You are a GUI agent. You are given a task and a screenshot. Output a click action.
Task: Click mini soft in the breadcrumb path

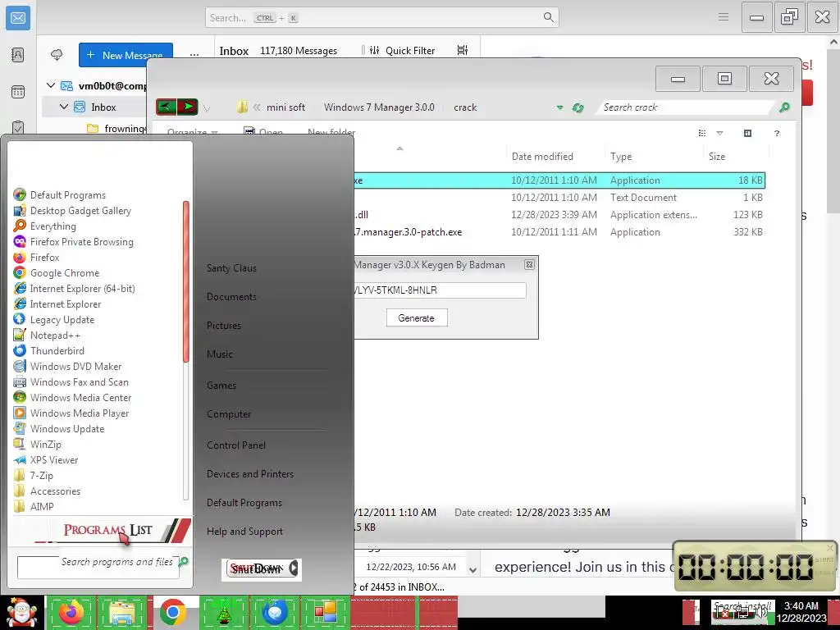[x=285, y=107]
